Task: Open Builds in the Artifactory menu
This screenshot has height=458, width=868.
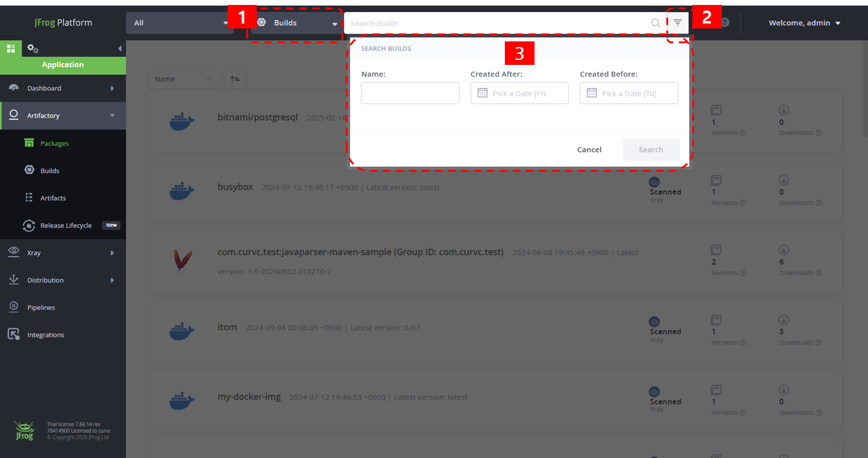Action: (49, 171)
